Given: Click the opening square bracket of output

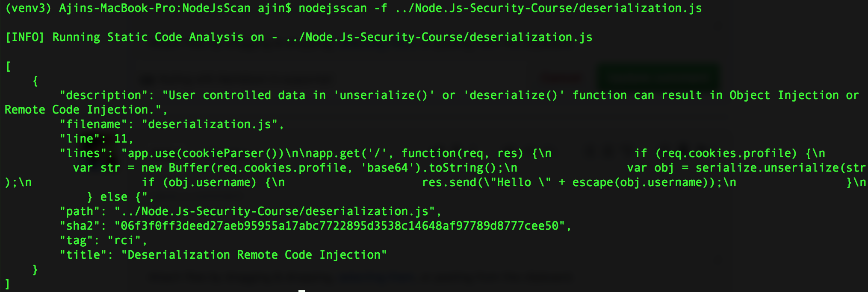Looking at the screenshot, I should tap(8, 67).
